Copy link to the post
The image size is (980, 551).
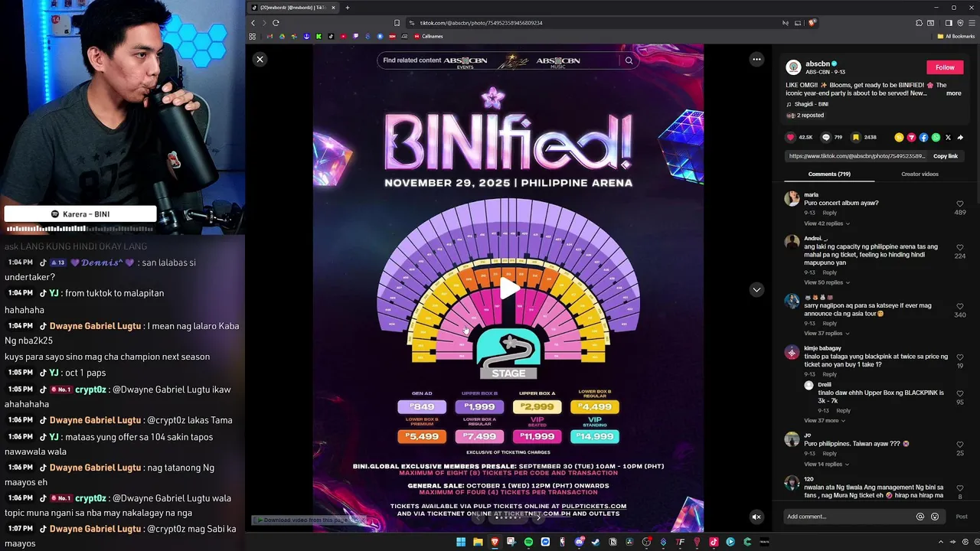point(946,156)
